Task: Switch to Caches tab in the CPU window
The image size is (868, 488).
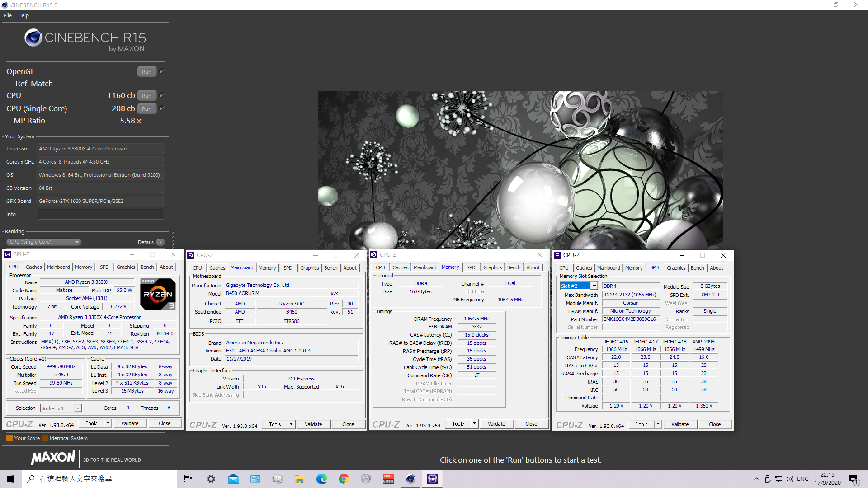Action: click(x=33, y=267)
